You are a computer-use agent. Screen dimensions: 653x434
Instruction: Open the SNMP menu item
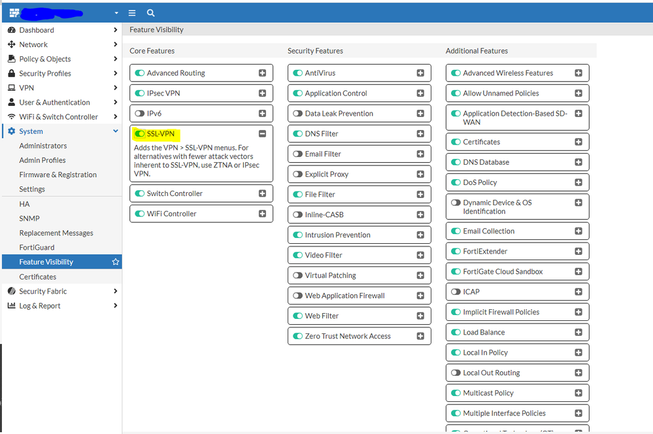[29, 218]
